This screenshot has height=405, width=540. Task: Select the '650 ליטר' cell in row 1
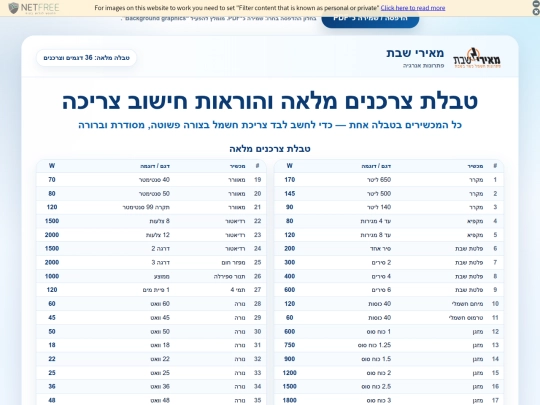[x=379, y=179]
